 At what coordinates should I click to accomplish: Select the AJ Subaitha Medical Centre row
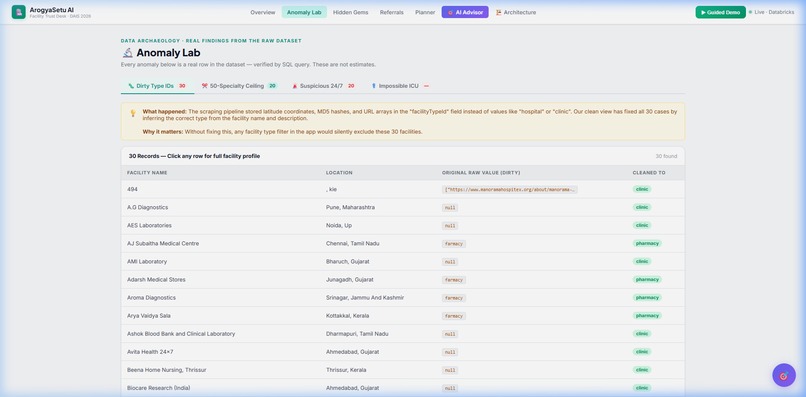click(x=402, y=243)
